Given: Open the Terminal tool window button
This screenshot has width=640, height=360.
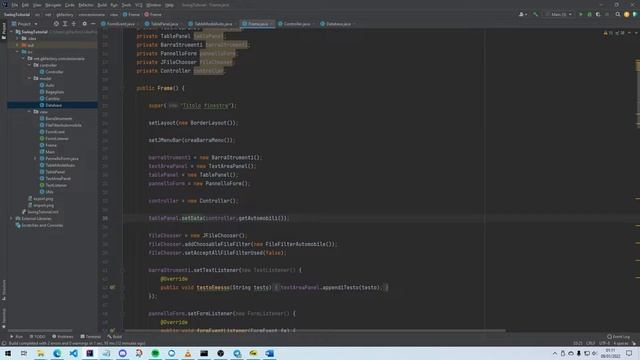Looking at the screenshot, I should (91, 336).
